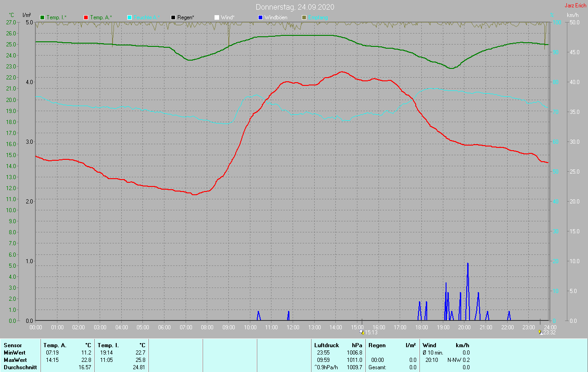Click the '15:13' time marker label
This screenshot has width=588, height=372.
coord(371,333)
